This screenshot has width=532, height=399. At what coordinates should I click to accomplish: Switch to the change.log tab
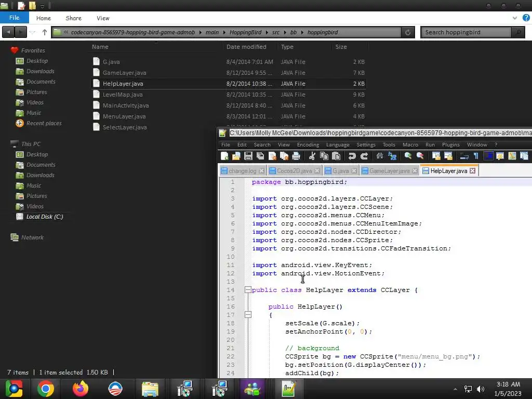(x=242, y=171)
